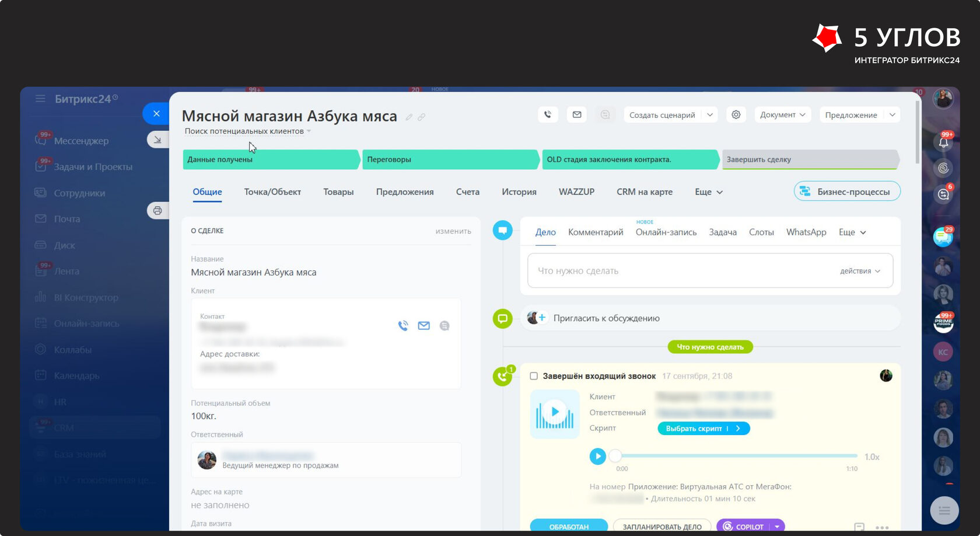Open the notifications bell in right sidebar
Viewport: 980px width, 536px height.
pos(943,141)
